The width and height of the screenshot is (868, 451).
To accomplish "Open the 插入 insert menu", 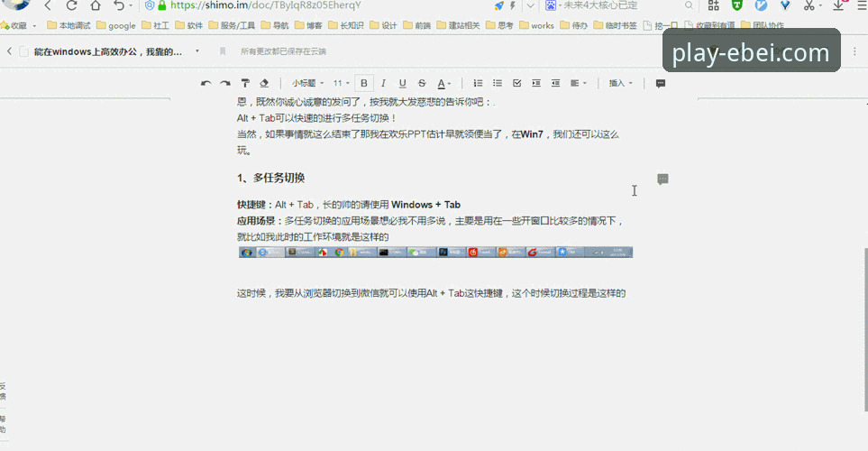I will pyautogui.click(x=620, y=83).
